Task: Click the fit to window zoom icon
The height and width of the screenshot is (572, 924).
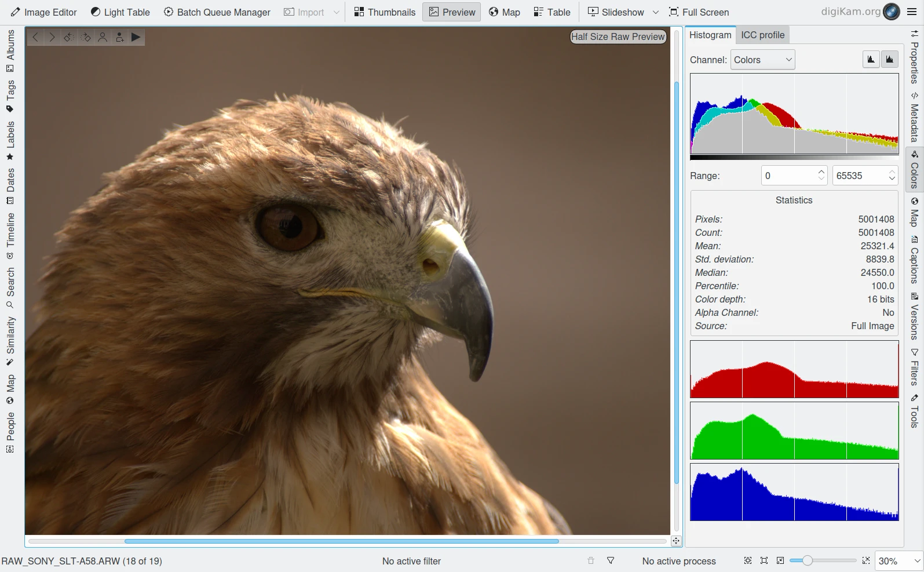Action: click(x=748, y=560)
